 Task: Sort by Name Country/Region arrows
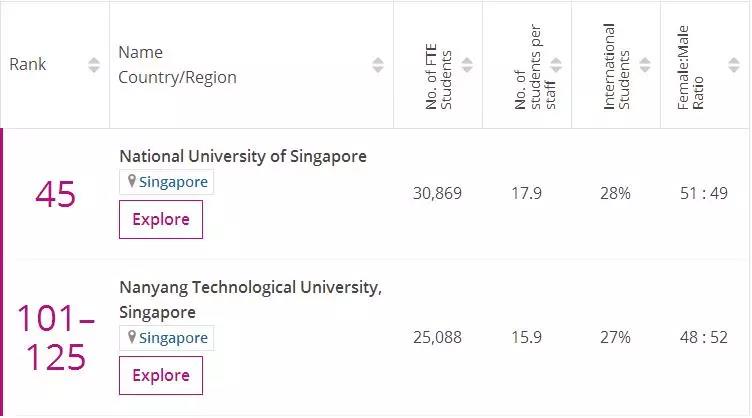point(378,65)
